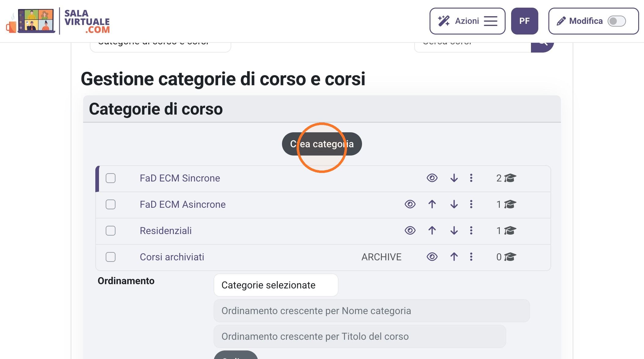Click the FaD ECM Asincrone course count icon
This screenshot has width=644, height=359.
(510, 204)
